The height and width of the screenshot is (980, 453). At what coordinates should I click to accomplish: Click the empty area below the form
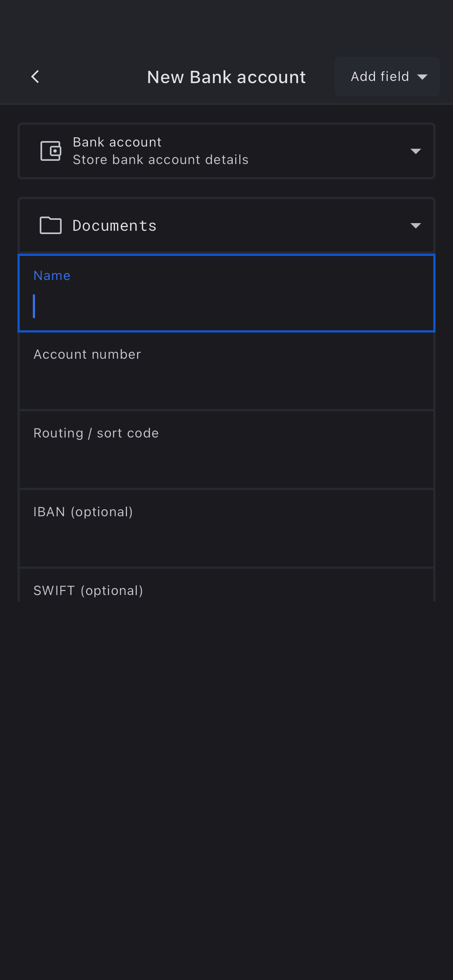(226, 780)
